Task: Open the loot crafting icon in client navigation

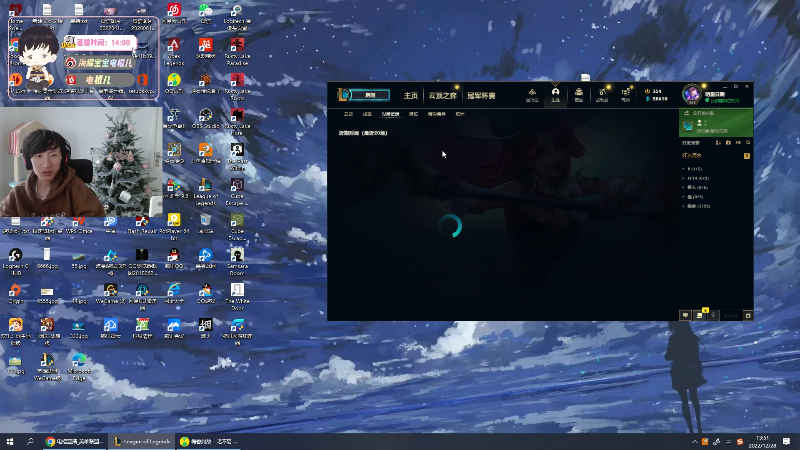Action: coord(602,94)
